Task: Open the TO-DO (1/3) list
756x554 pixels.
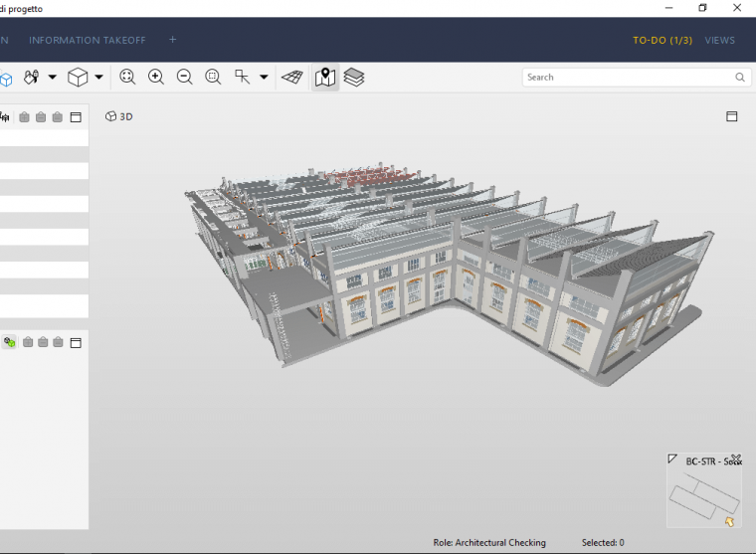Action: (x=662, y=41)
